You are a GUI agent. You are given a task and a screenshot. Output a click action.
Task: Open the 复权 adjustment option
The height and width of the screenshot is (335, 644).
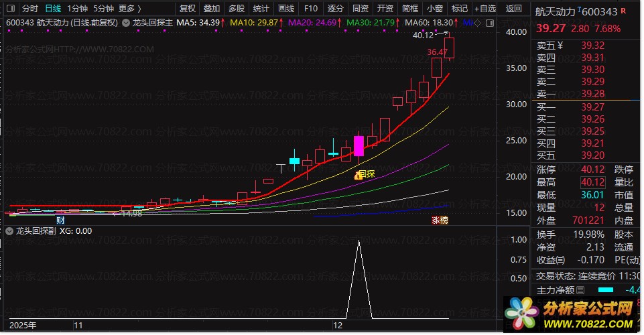[x=187, y=8]
